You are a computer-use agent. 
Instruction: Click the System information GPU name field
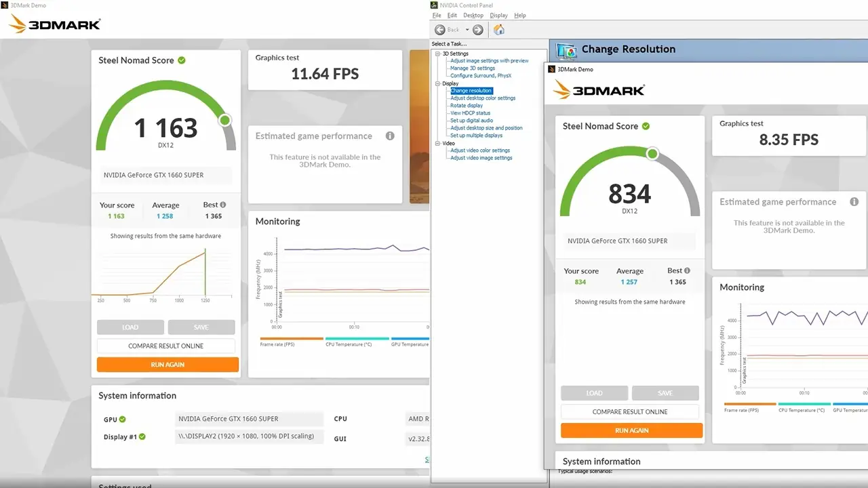[249, 419]
